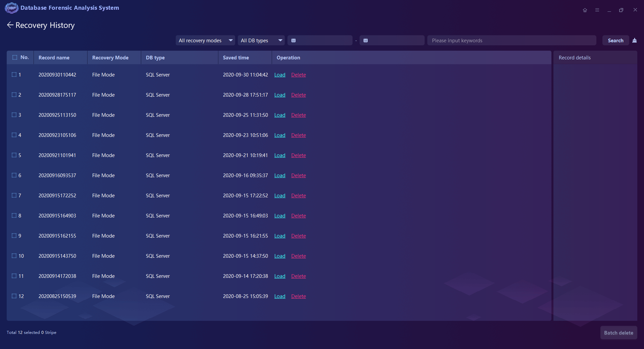Click the end date calendar icon
Image resolution: width=644 pixels, height=349 pixels.
pos(366,41)
